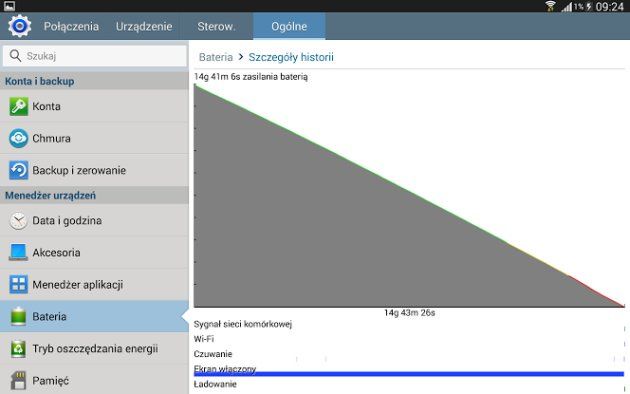Tap the picture notification icon in status bar

click(9, 6)
